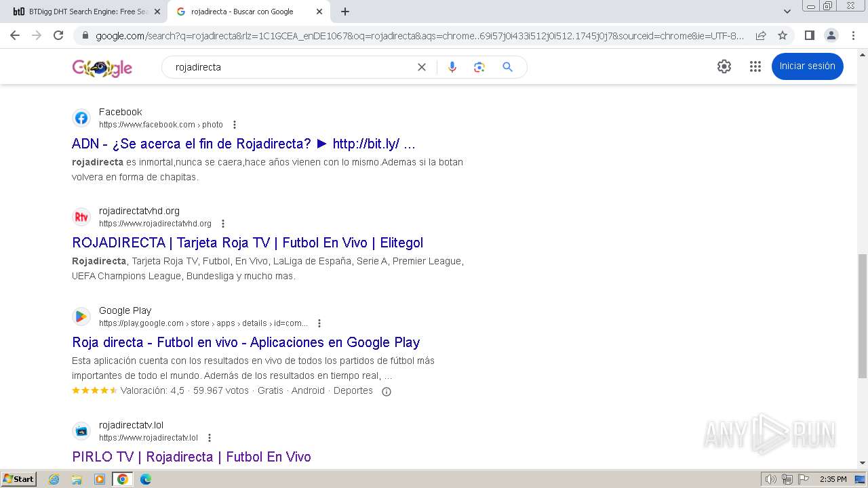Open Google apps grid
The image size is (868, 488).
(x=755, y=66)
